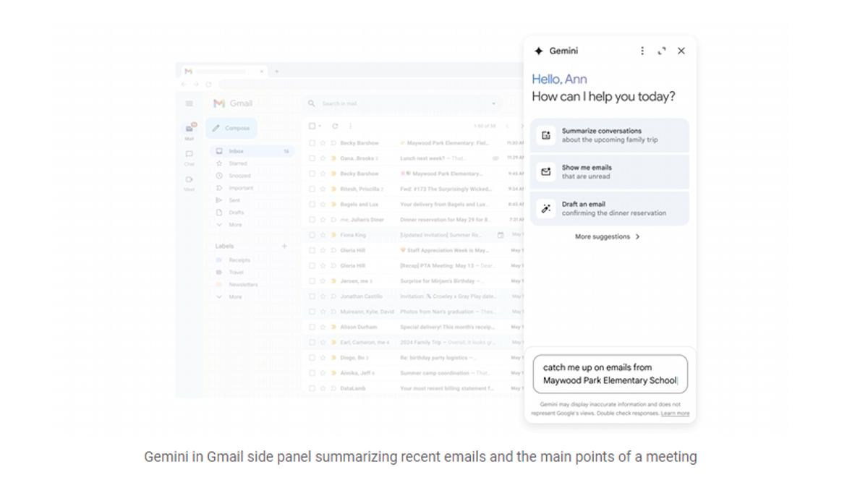
Task: Tick checkbox for Bagels and Lux email
Action: pos(312,205)
